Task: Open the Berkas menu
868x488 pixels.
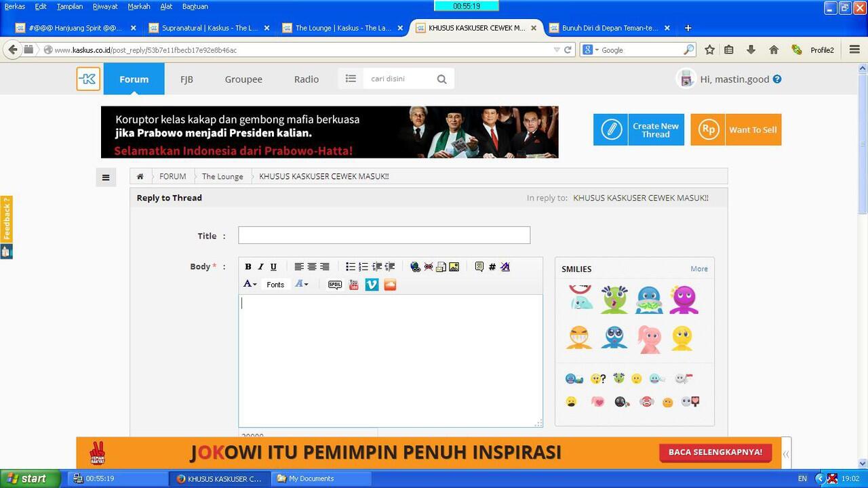Action: [x=15, y=6]
